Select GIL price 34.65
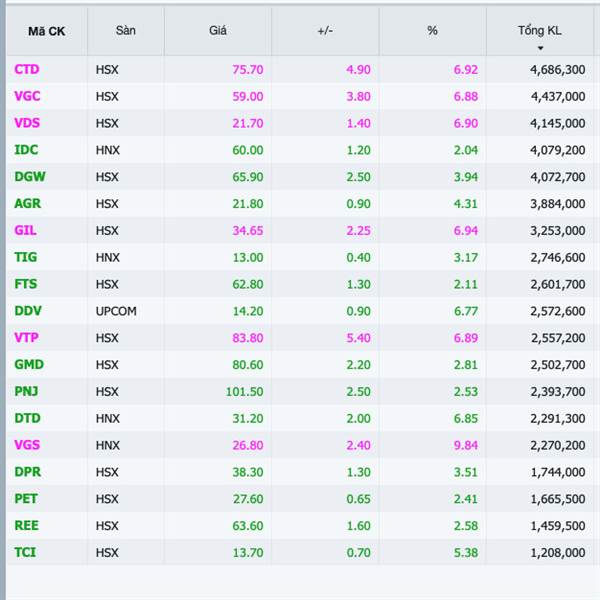600x600 pixels. (x=248, y=231)
